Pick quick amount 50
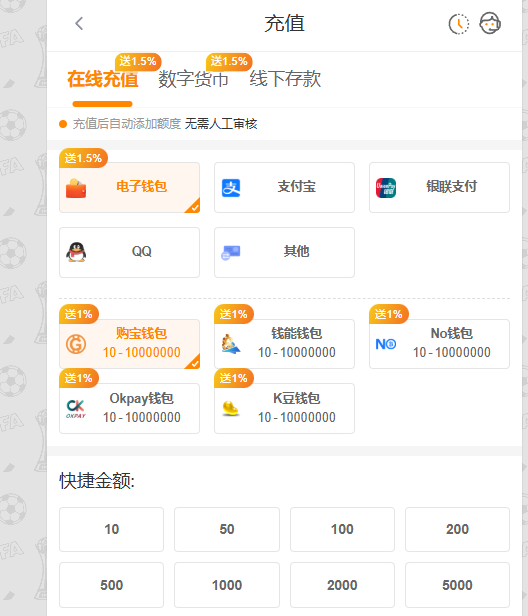 tap(227, 529)
